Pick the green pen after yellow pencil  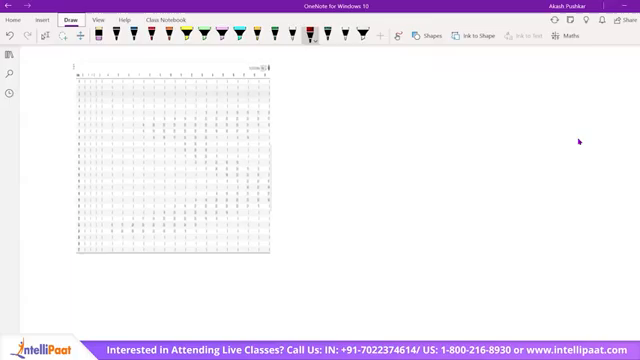tap(275, 34)
